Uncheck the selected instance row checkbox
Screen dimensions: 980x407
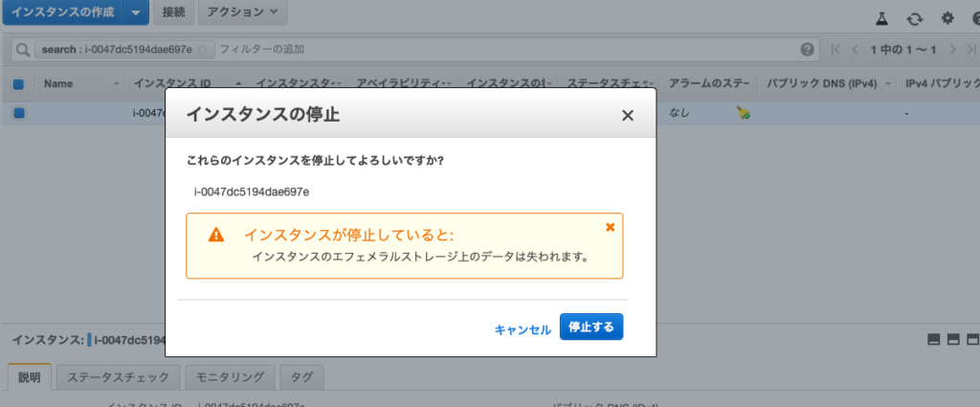19,113
